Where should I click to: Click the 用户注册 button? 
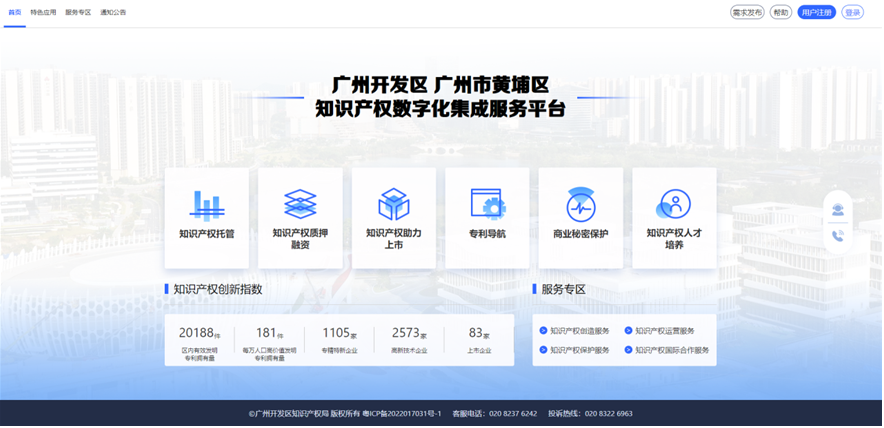point(816,12)
